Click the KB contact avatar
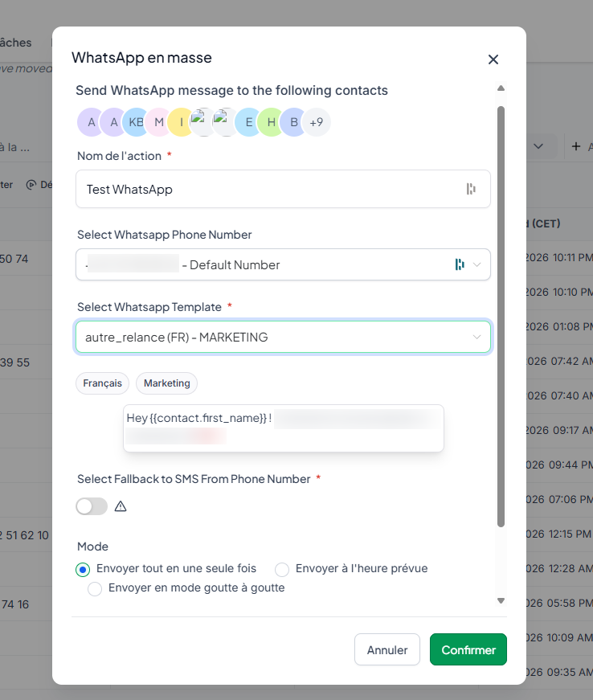 pos(136,122)
